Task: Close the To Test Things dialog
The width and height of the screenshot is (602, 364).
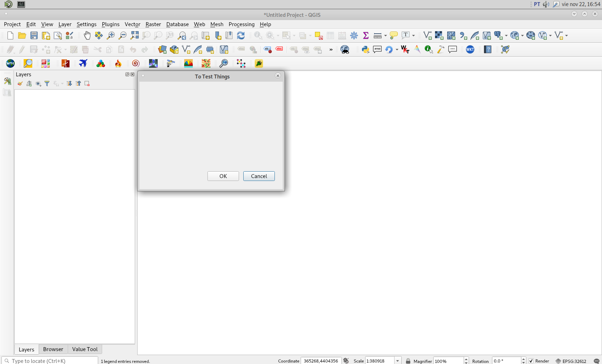Action: pyautogui.click(x=278, y=76)
